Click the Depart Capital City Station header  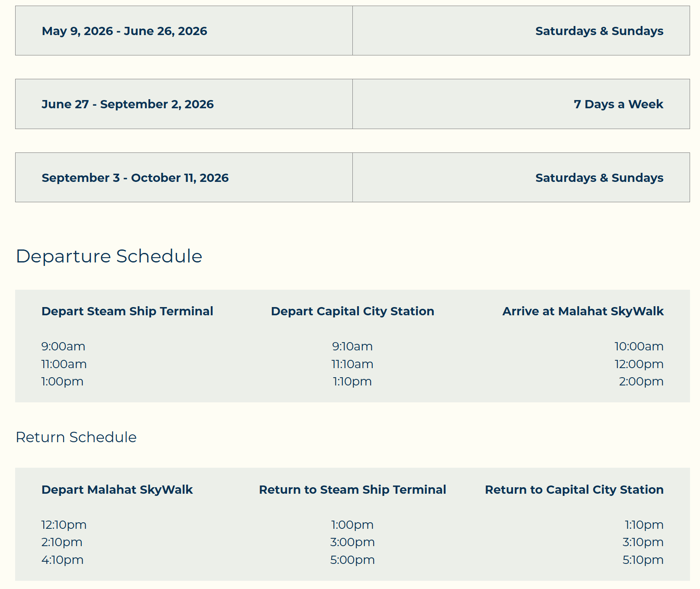click(352, 311)
